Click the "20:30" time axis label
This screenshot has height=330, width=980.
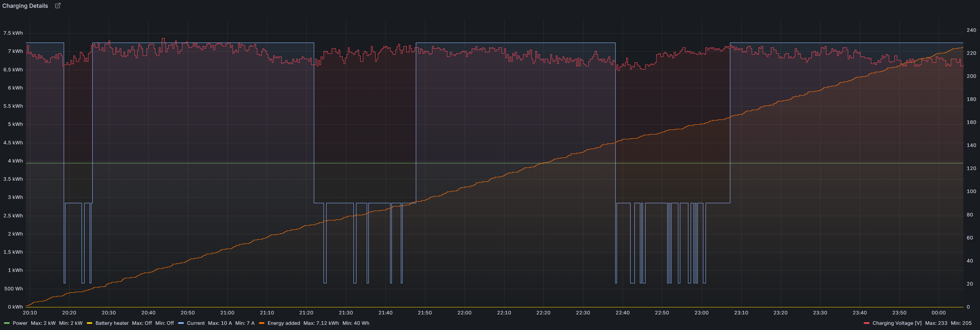point(109,313)
